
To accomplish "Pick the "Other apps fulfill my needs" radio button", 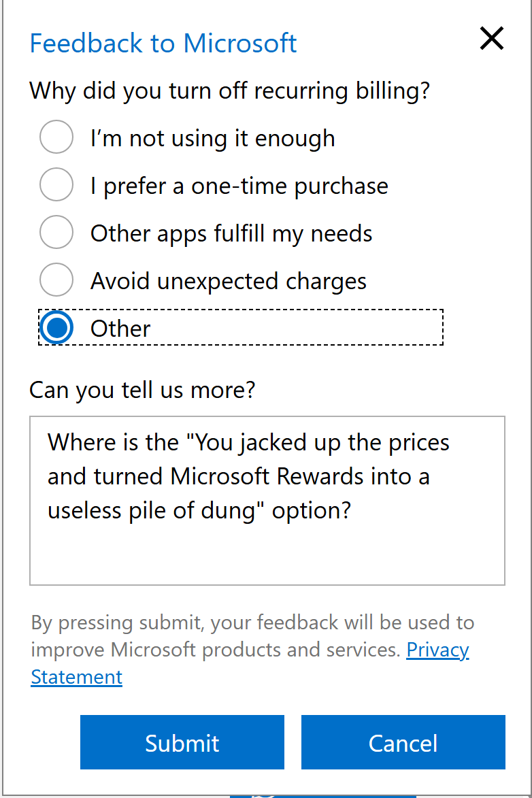I will coord(56,233).
